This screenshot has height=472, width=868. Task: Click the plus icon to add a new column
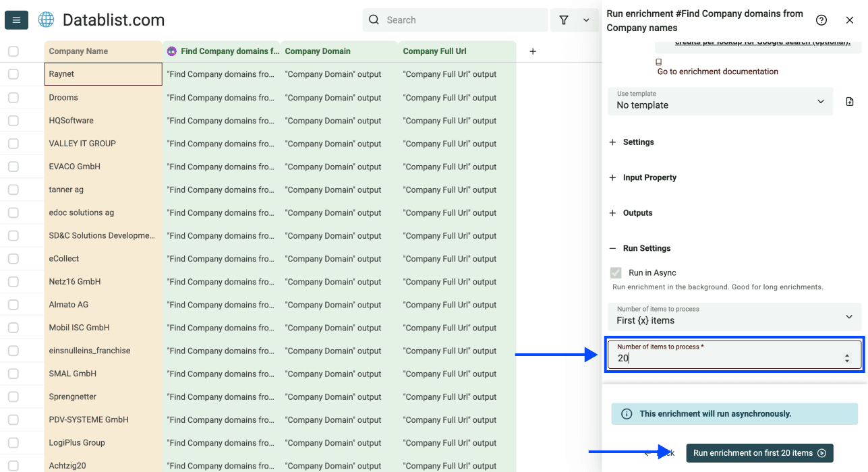[x=532, y=51]
